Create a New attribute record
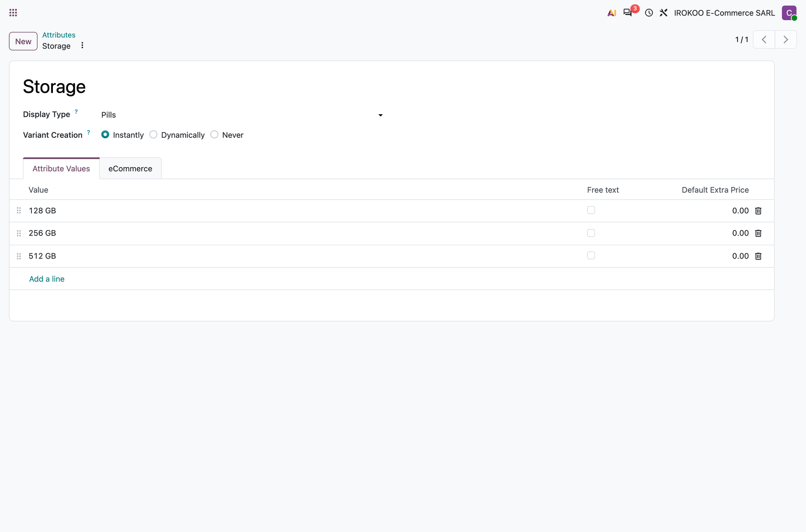The image size is (806, 532). pyautogui.click(x=23, y=41)
